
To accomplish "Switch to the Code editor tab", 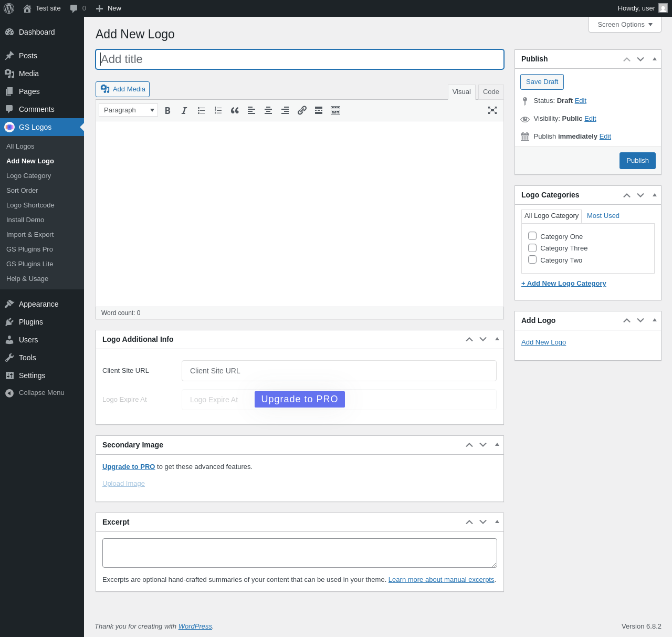I will click(491, 92).
